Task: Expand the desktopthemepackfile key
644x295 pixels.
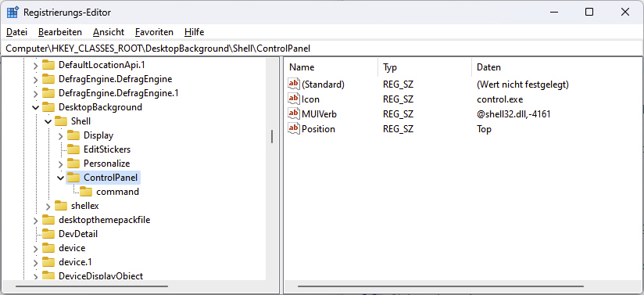Action: coord(36,220)
